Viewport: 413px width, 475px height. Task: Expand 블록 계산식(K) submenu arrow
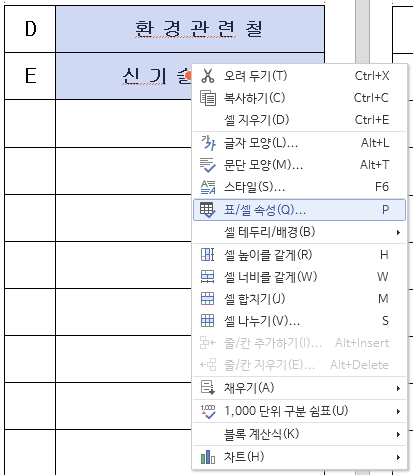[x=398, y=434]
